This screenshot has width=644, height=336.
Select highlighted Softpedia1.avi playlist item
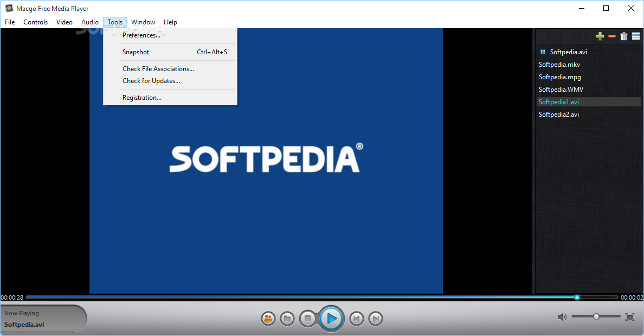click(589, 102)
